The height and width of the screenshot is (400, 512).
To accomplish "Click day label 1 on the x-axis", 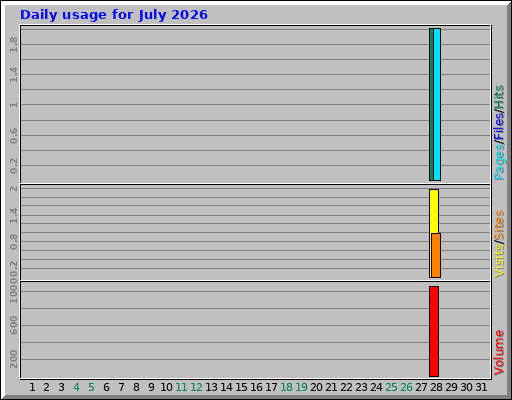I will 32,387.
